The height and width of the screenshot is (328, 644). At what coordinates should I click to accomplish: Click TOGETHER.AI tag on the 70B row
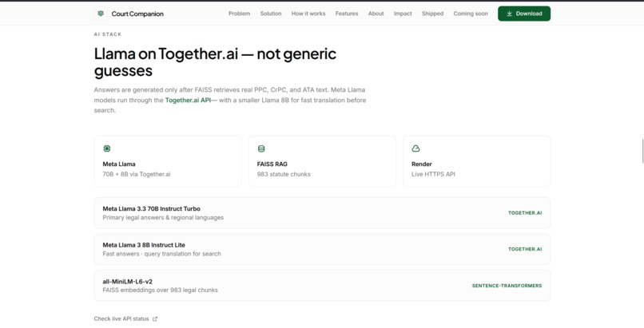525,213
